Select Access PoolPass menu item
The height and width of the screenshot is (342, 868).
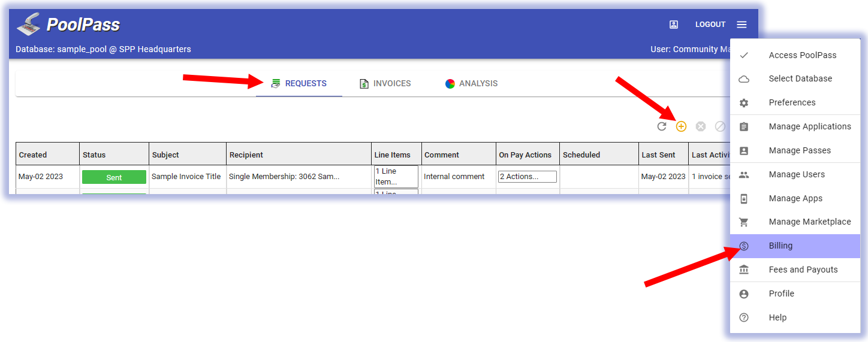pyautogui.click(x=795, y=55)
